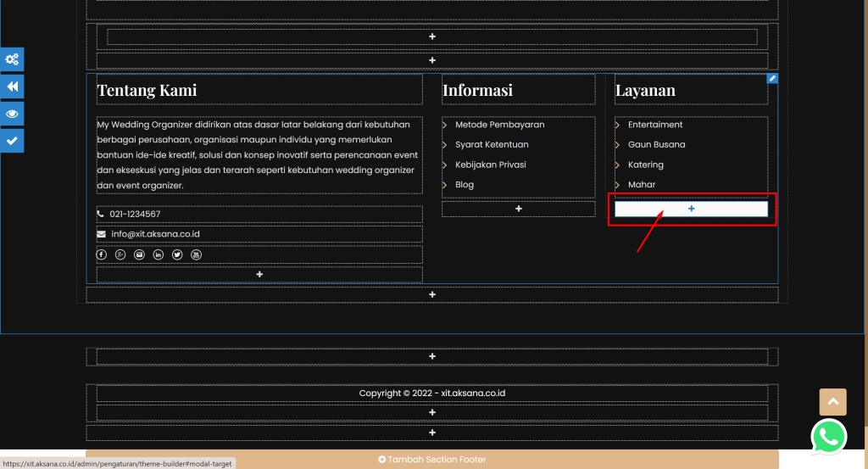Toggle preview with the eye icon

coord(12,114)
